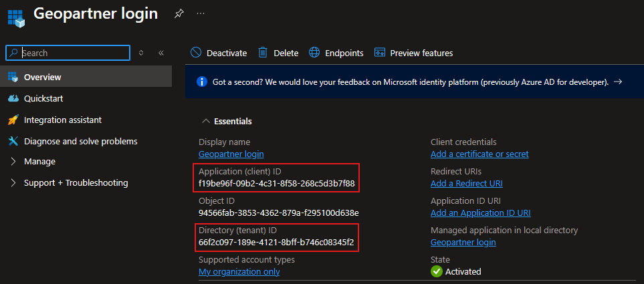Open the more options ellipsis menu

[201, 13]
